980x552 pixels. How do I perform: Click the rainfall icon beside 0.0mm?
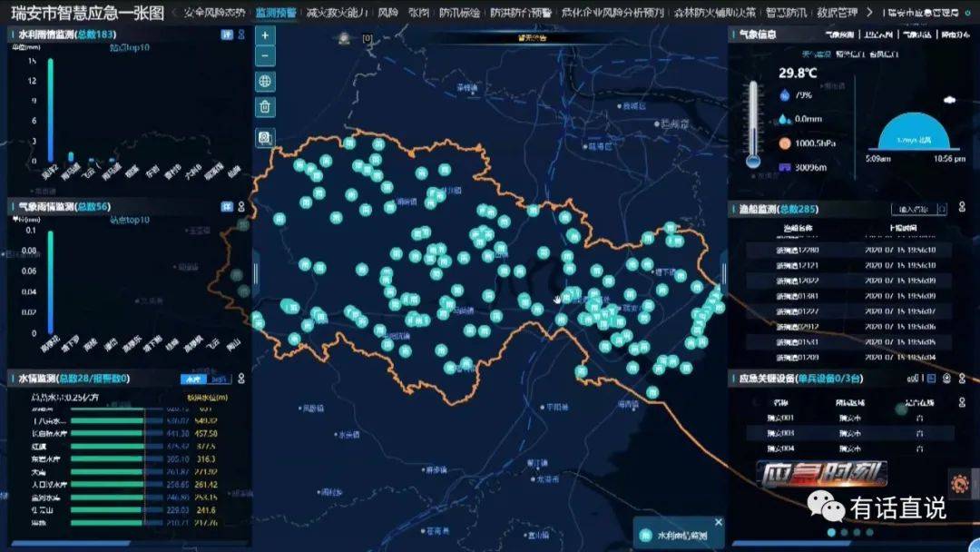[784, 119]
